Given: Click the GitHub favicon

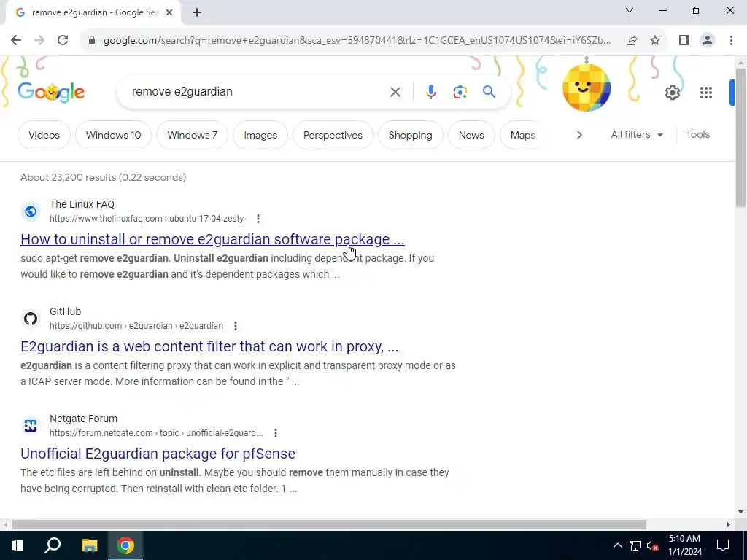Looking at the screenshot, I should tap(31, 319).
